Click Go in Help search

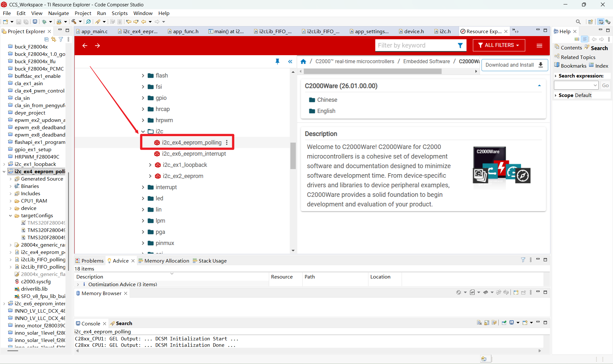pyautogui.click(x=605, y=85)
